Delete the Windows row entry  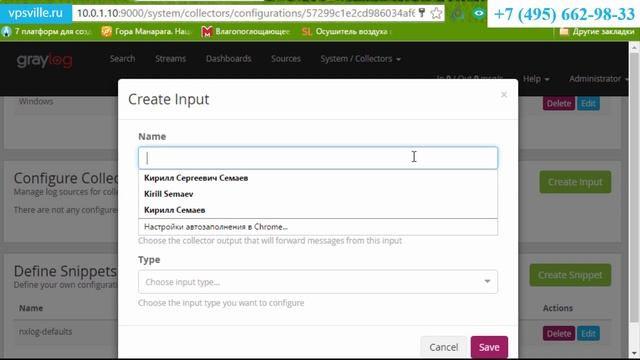[x=559, y=103]
